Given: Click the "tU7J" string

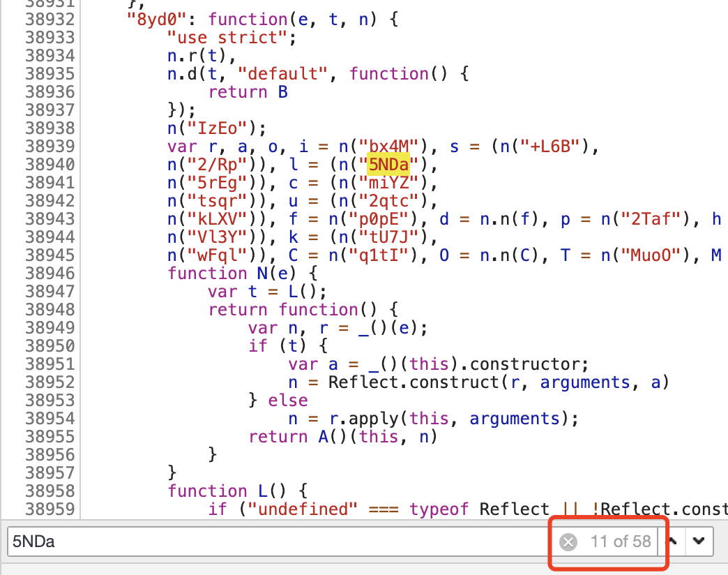Looking at the screenshot, I should point(388,237).
